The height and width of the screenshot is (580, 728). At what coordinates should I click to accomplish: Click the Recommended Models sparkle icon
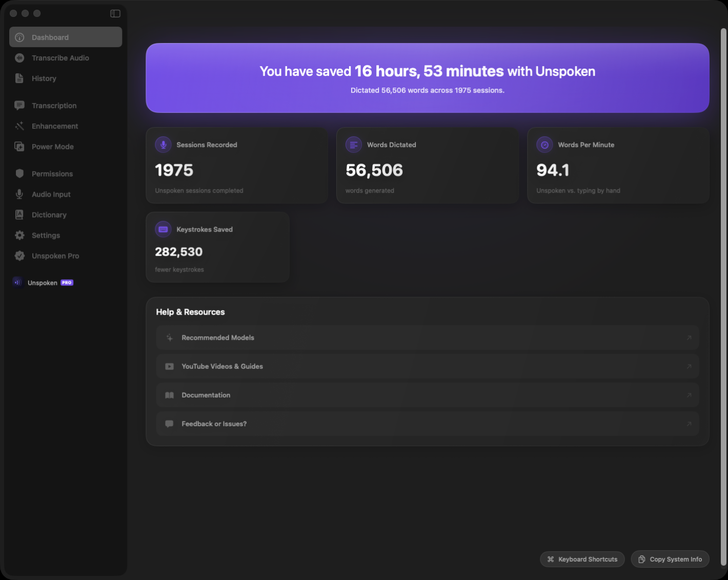click(170, 338)
